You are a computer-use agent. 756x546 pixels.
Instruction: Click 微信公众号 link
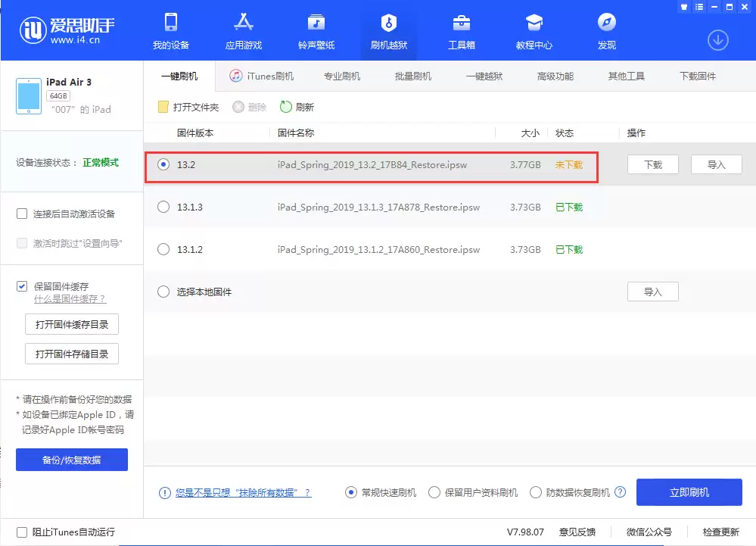pos(649,532)
